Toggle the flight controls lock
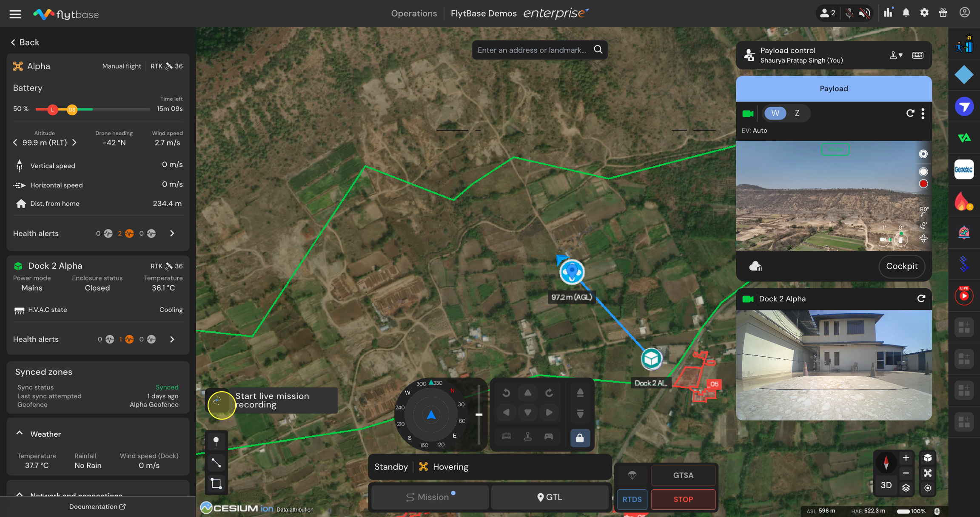 [x=580, y=438]
